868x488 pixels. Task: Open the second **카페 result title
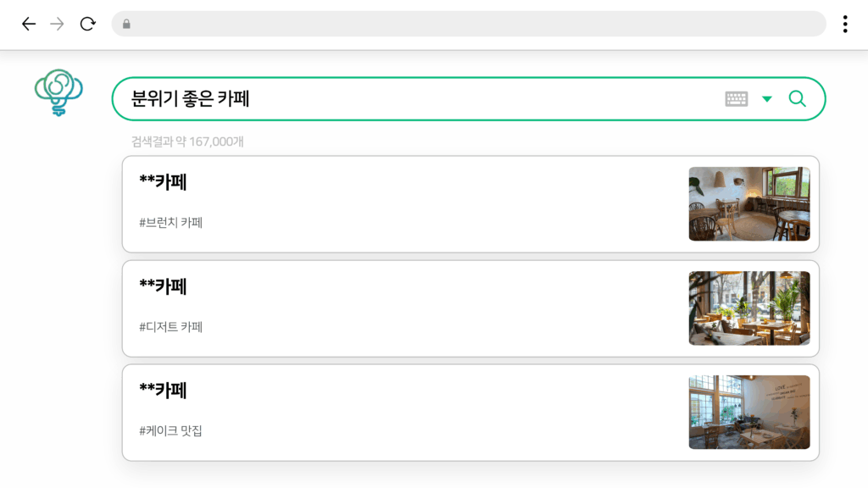tap(164, 286)
